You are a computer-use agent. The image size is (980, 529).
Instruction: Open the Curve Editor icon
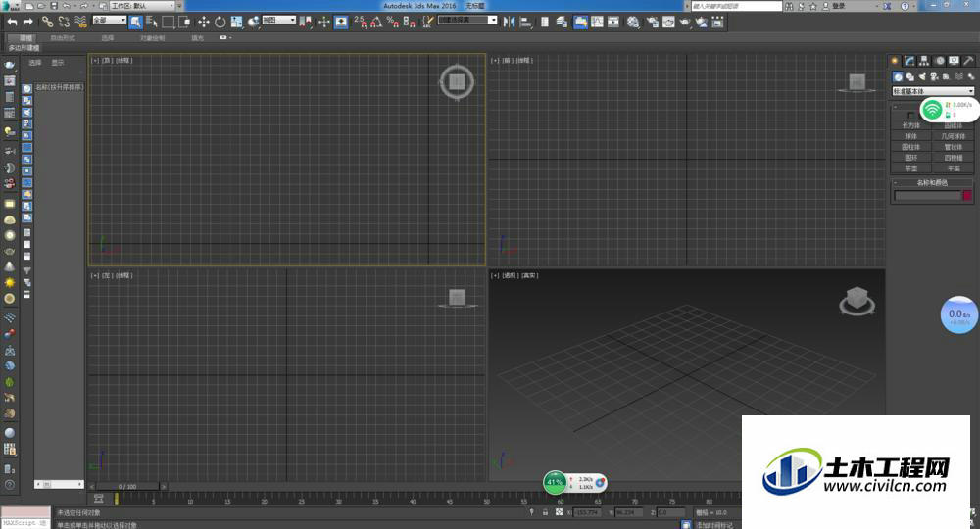click(x=598, y=22)
